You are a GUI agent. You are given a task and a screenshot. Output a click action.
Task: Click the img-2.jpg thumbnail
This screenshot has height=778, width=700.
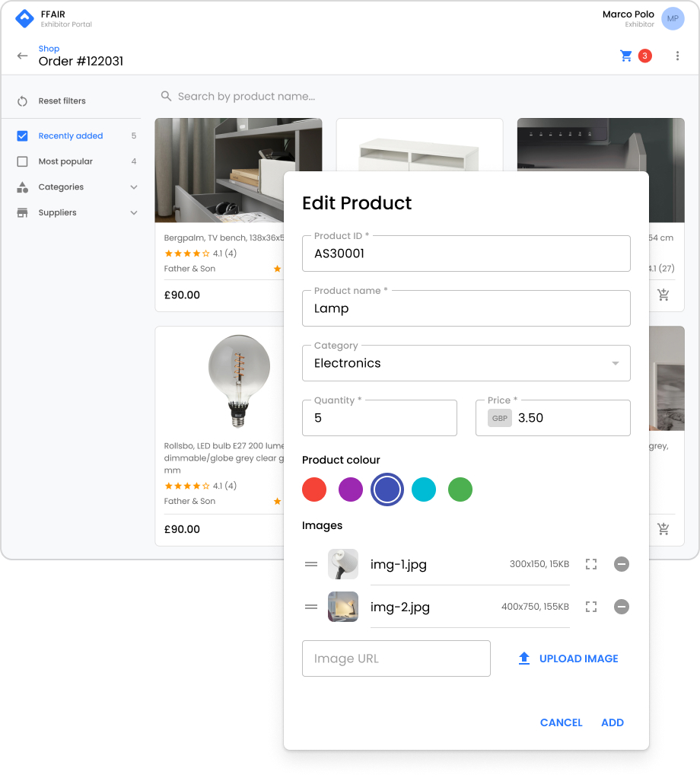tap(343, 607)
